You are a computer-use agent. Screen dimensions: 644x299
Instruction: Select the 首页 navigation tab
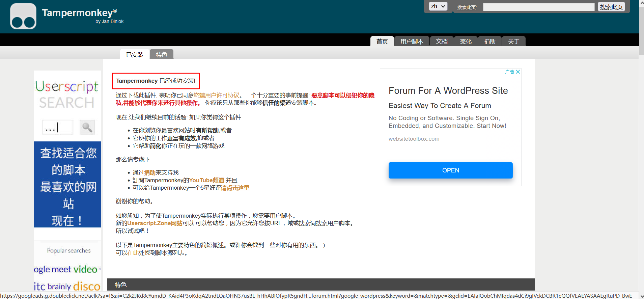[x=382, y=41]
